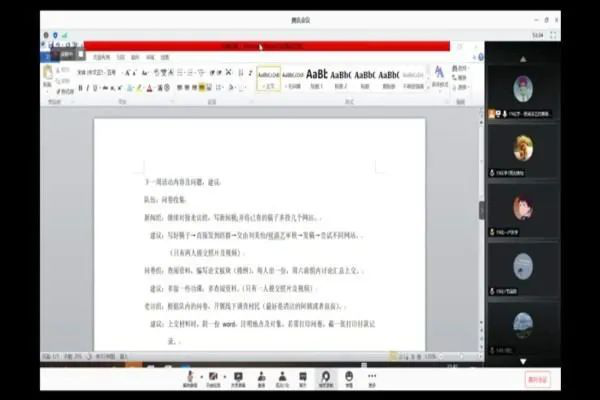Select the first style in the Styles gallery

pos(268,77)
